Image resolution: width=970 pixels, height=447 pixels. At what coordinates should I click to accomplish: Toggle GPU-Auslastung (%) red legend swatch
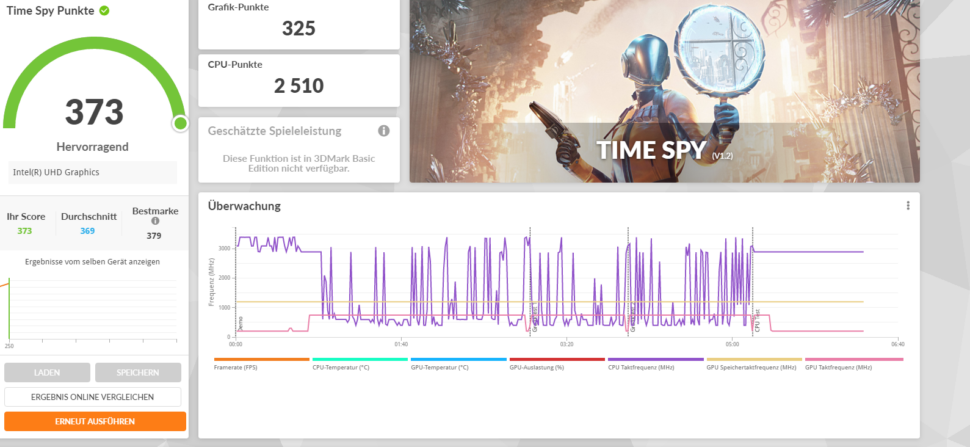click(x=557, y=359)
